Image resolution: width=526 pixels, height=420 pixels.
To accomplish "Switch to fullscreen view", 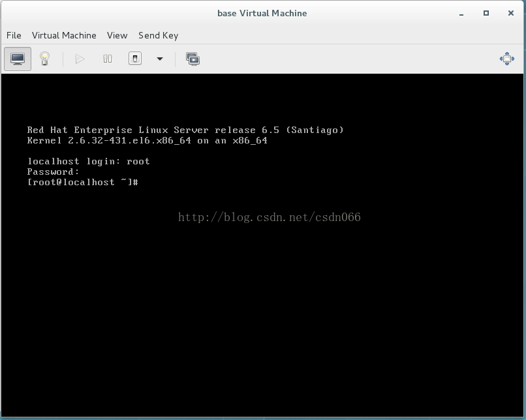I will [507, 59].
